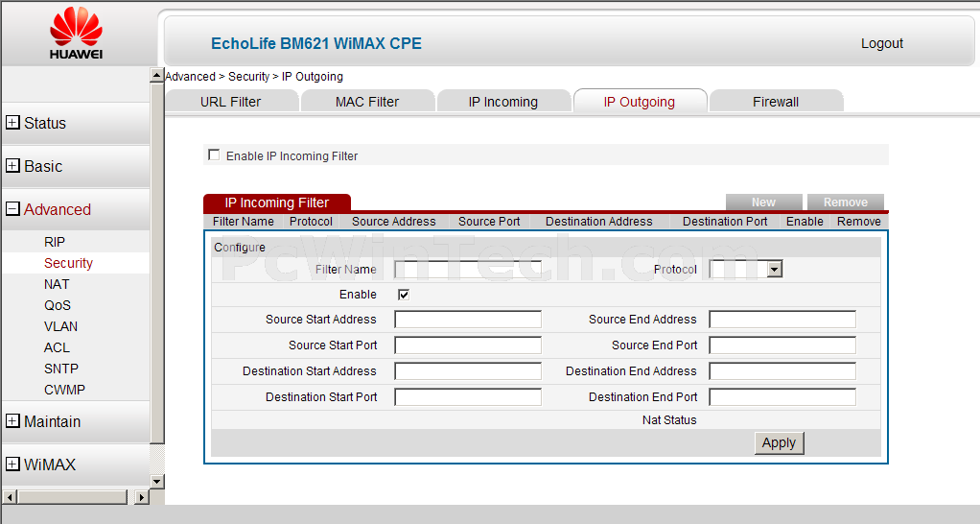
Task: Click the Advanced menu label
Action: (x=58, y=209)
